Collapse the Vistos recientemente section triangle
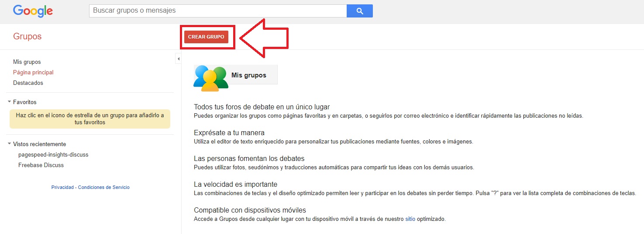This screenshot has width=644, height=234. 9,144
